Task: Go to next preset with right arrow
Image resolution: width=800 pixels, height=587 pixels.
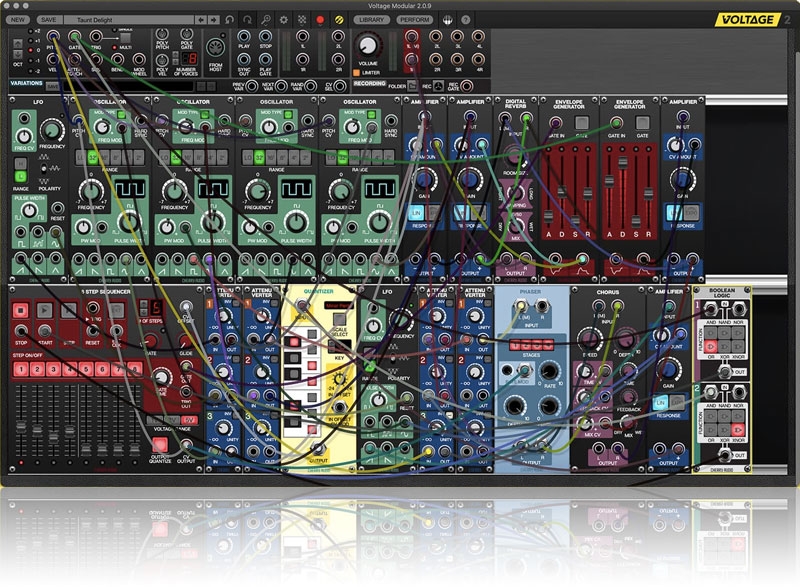Action: tap(213, 20)
